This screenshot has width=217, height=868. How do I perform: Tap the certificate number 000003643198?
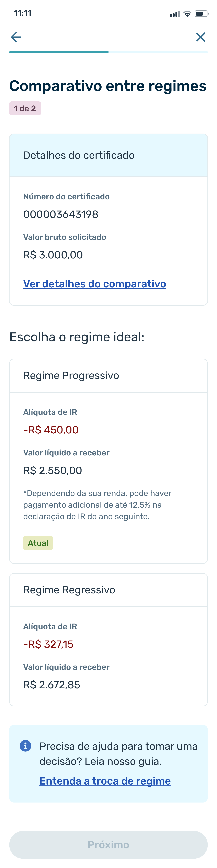coord(61,214)
